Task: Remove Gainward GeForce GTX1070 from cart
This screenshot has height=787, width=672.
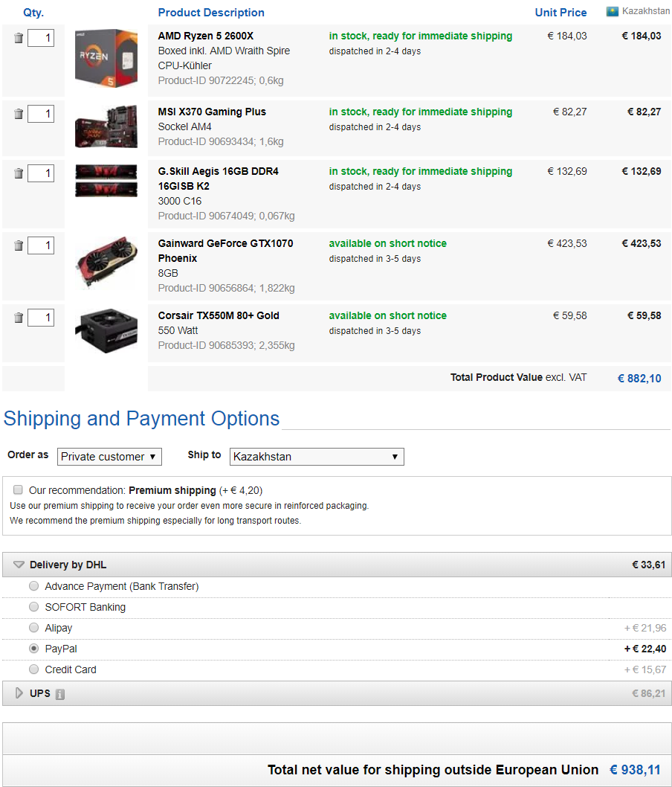Action: pos(19,245)
